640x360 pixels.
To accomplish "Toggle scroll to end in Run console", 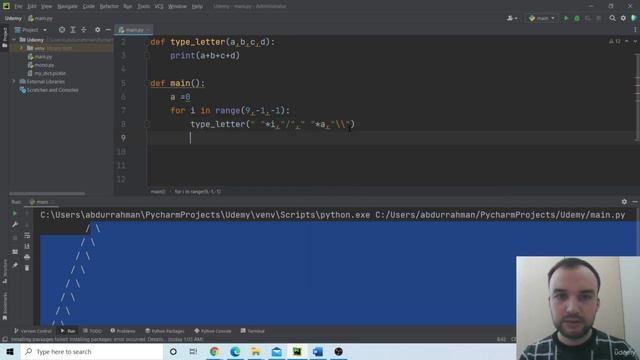I will [27, 246].
